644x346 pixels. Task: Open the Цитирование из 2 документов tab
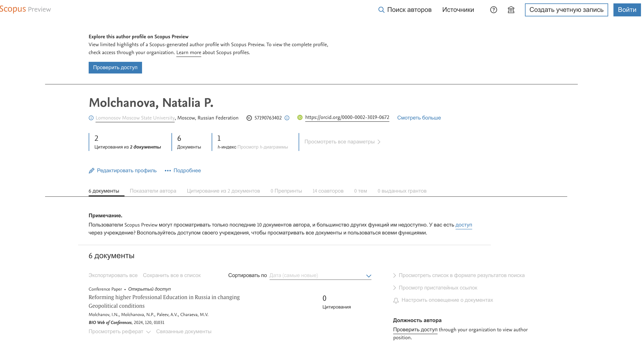[x=223, y=191]
